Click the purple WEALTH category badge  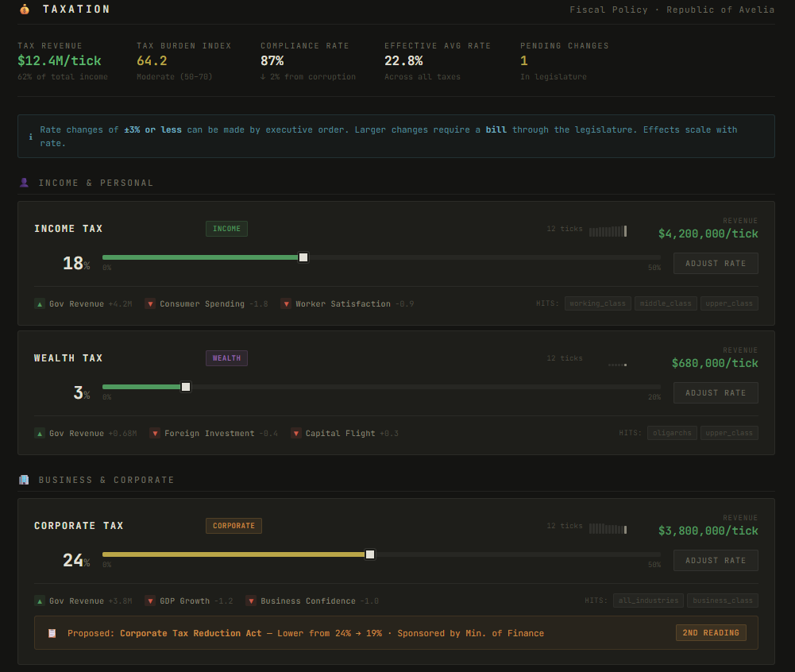tap(226, 358)
